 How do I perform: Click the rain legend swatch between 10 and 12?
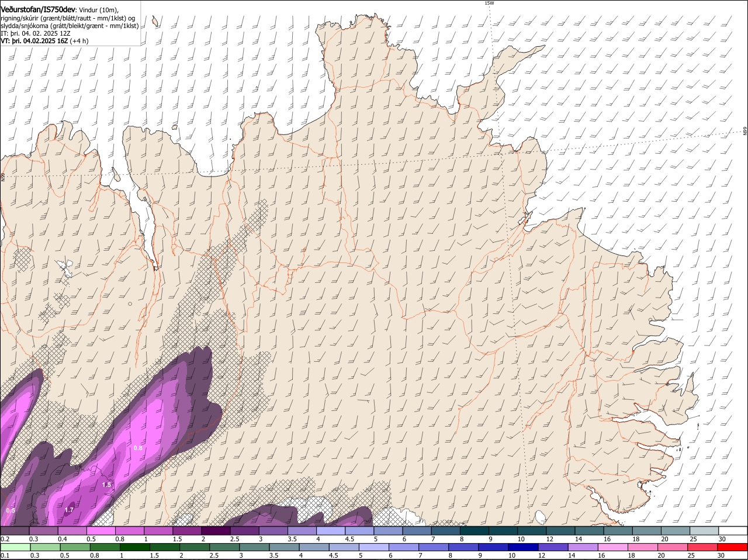click(524, 547)
